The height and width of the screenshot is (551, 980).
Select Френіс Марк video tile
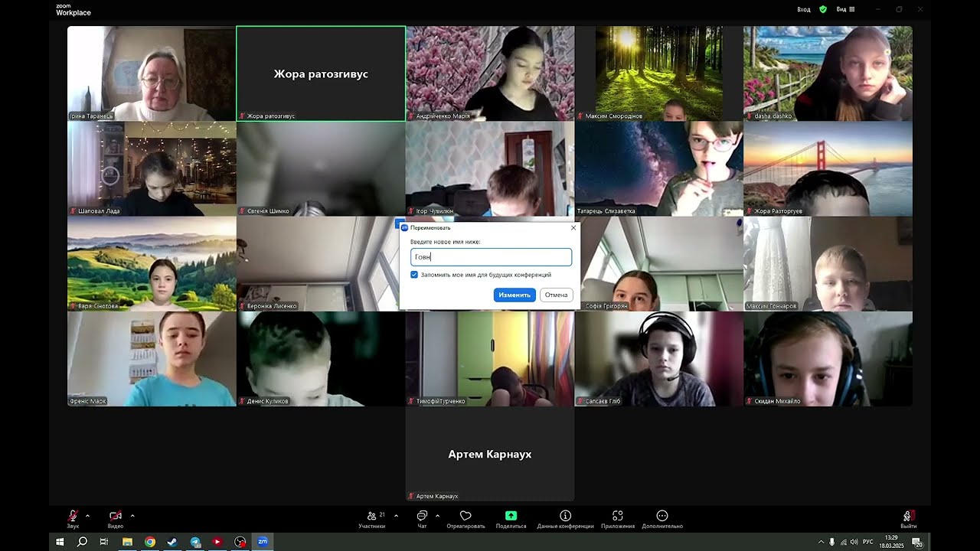152,358
